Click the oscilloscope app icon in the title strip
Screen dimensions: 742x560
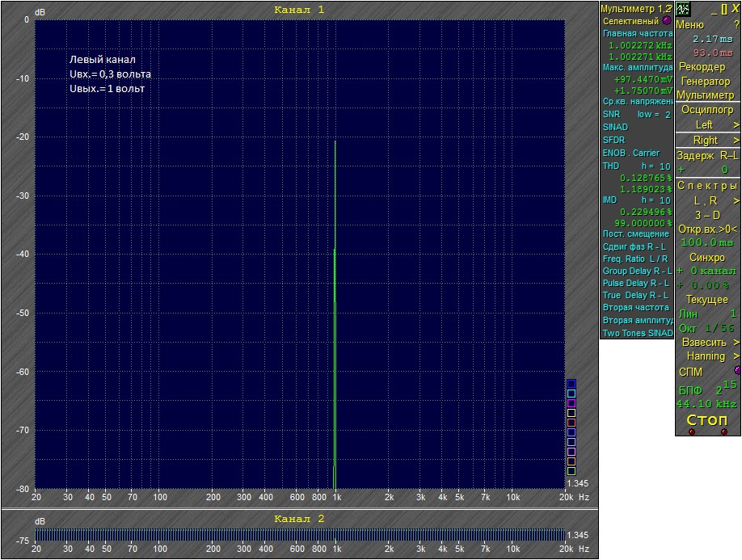point(683,9)
